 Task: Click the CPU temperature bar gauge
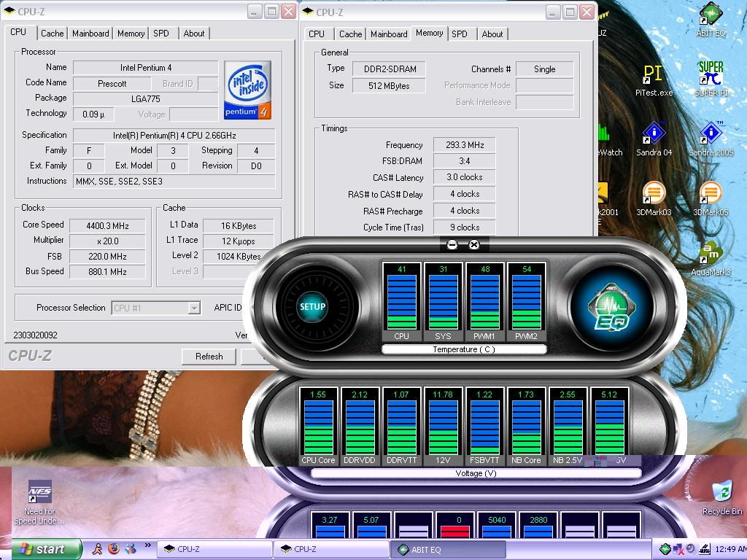coord(401,301)
